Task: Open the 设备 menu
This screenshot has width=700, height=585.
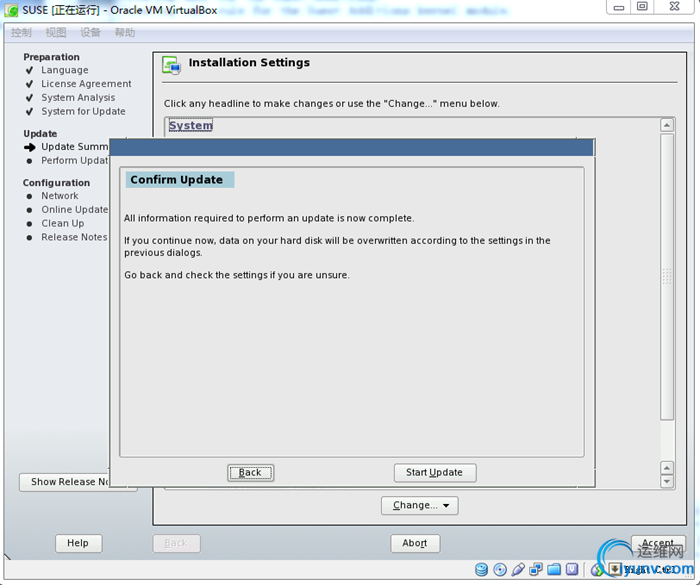Action: [90, 33]
